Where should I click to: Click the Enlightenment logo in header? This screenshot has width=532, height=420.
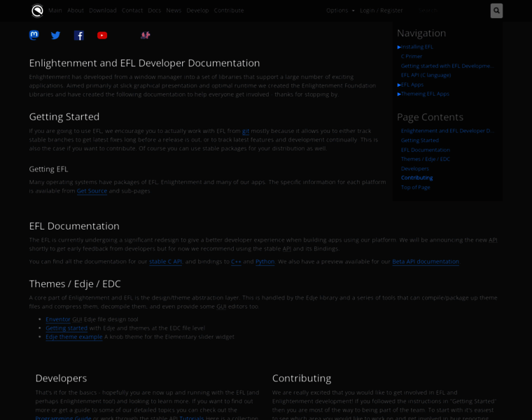37,10
